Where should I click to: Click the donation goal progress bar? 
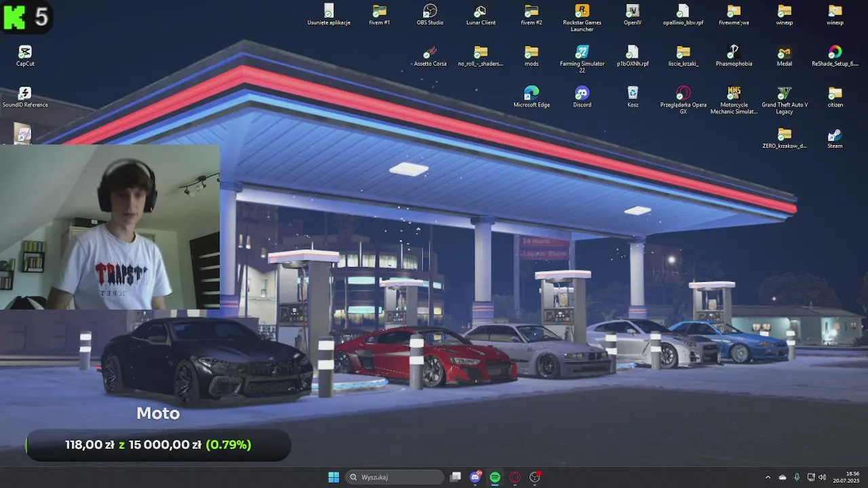(x=158, y=445)
